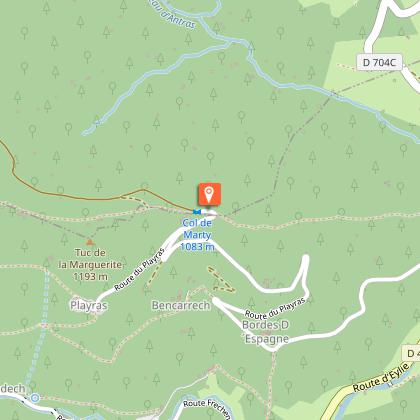This screenshot has height=420, width=420.
Task: Click the Tuc de la Marguerite peak triangle
Action: tap(89, 242)
